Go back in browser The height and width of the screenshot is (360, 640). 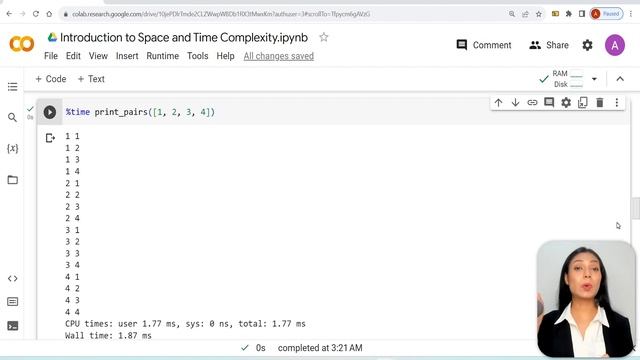click(x=9, y=14)
